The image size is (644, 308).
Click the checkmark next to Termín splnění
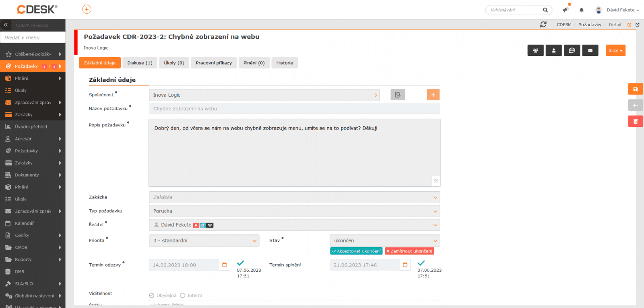[x=421, y=263]
